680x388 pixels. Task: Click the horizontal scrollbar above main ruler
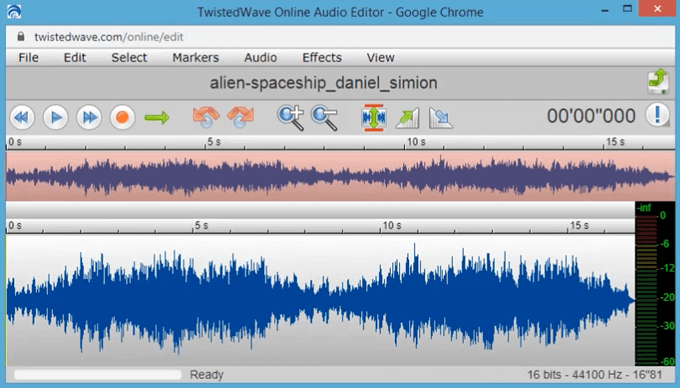pos(320,210)
